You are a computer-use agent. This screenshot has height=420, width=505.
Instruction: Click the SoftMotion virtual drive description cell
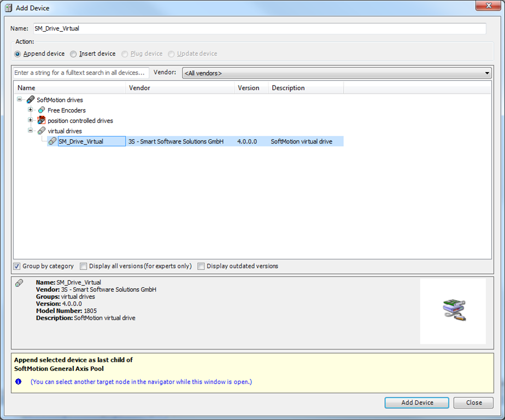pos(302,141)
